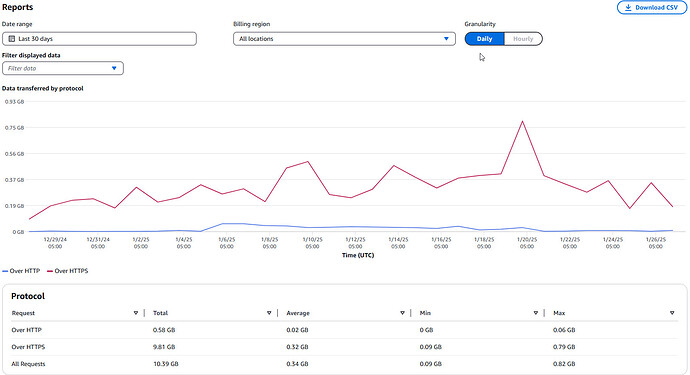Image resolution: width=690 pixels, height=375 pixels.
Task: Click the HTTPS peak point near 1/20/25
Action: (522, 121)
